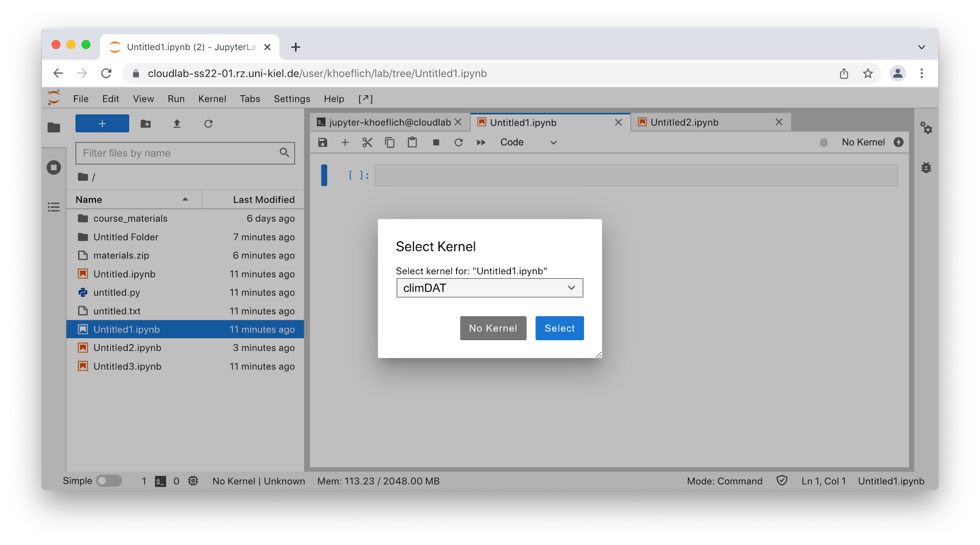Screen dimensions: 980x545
Task: Click the save notebook icon
Action: point(323,143)
